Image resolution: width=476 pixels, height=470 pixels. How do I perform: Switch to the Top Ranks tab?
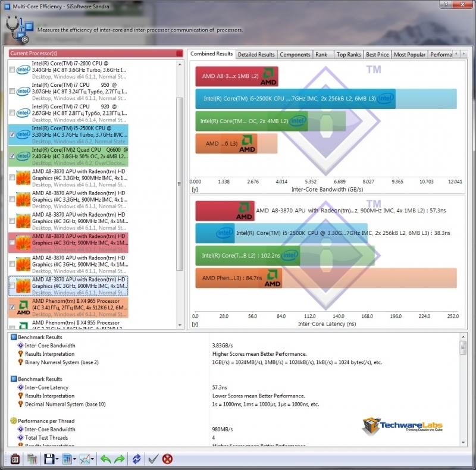(349, 55)
